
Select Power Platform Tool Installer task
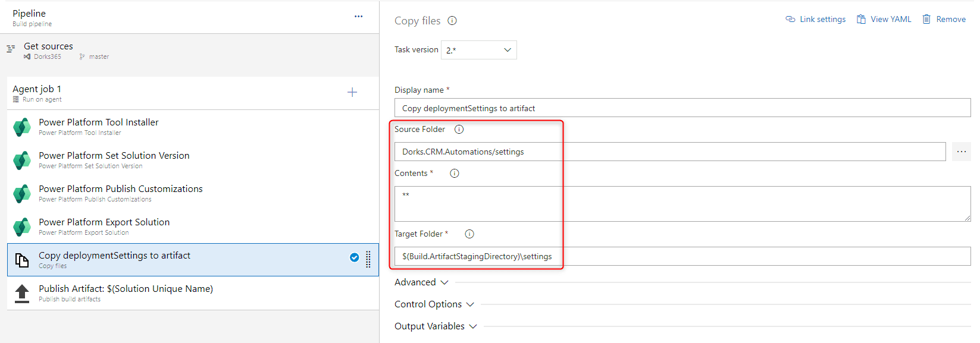[193, 127]
